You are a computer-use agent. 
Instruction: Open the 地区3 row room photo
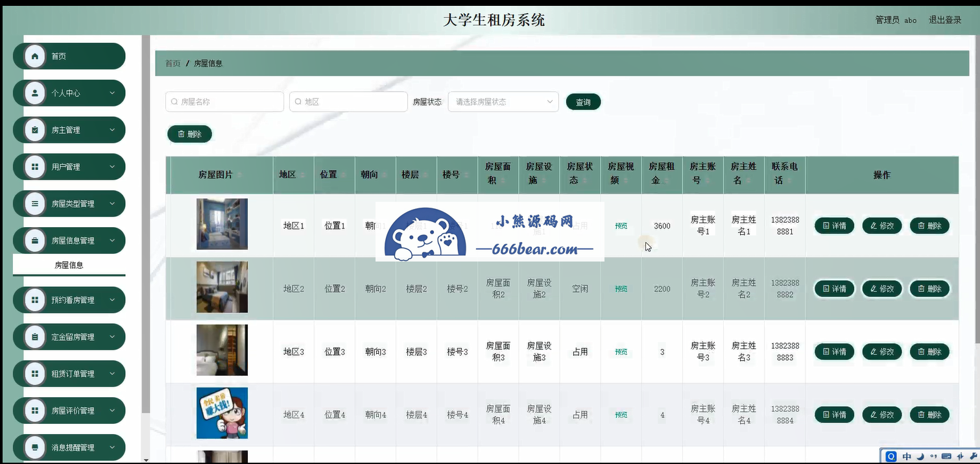(x=222, y=350)
